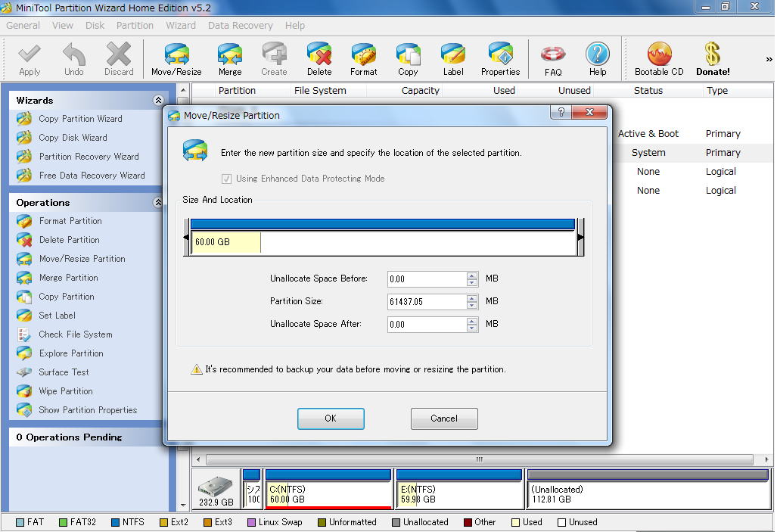The height and width of the screenshot is (532, 777).
Task: Open the Disk menu
Action: pos(95,25)
